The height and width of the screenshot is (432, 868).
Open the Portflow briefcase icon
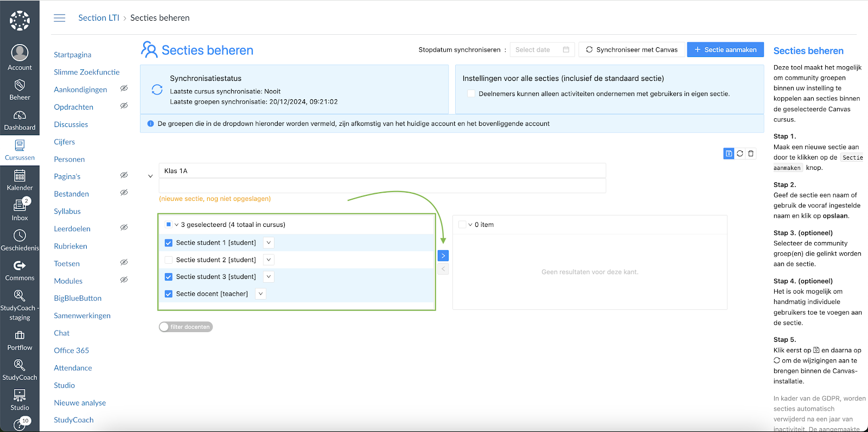20,335
